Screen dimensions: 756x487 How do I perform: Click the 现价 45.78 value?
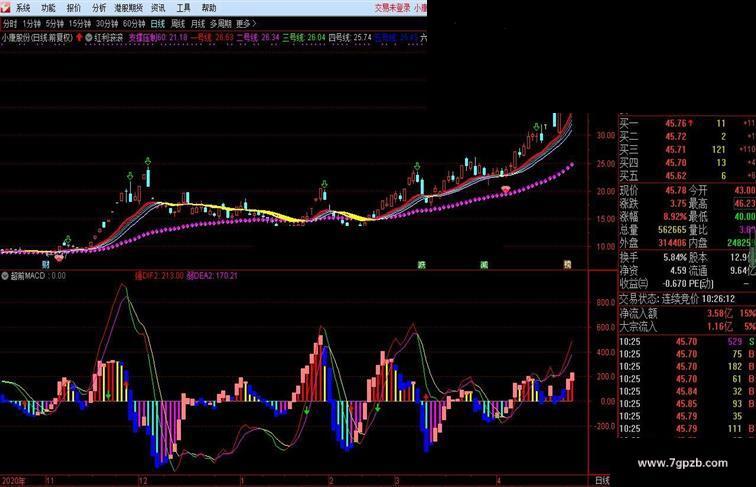[676, 190]
